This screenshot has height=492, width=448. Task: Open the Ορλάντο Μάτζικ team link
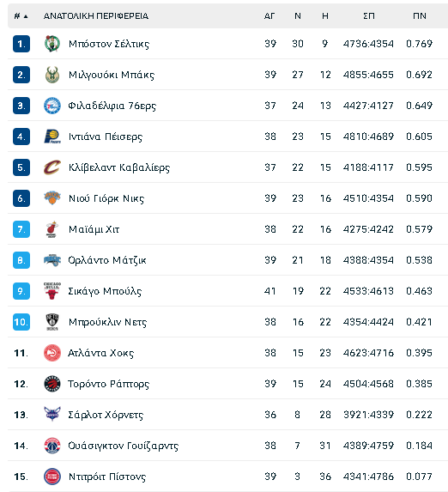pyautogui.click(x=107, y=260)
